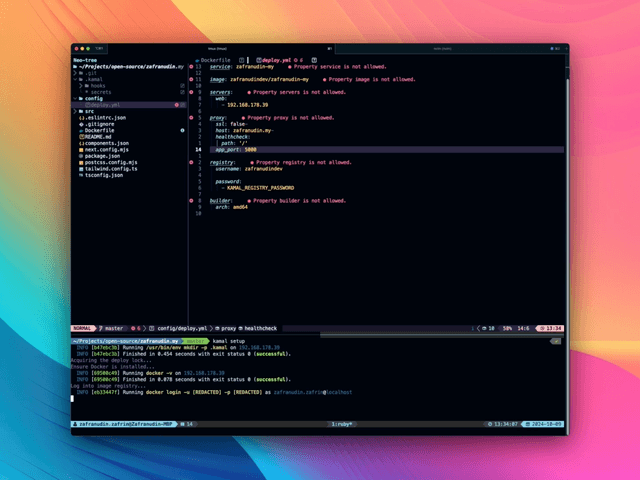Screen dimensions: 640x480
Task: Click the kamal setup command text
Action: point(229,341)
